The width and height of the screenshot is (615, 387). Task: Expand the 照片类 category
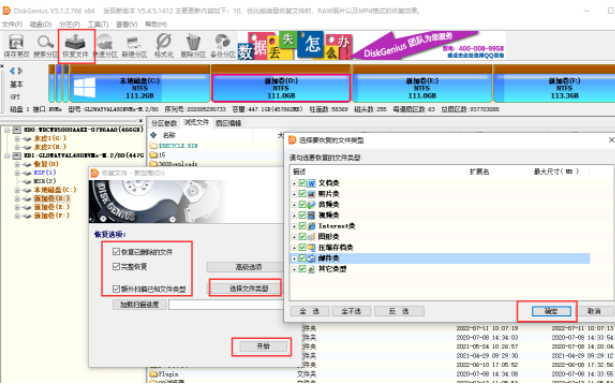294,194
